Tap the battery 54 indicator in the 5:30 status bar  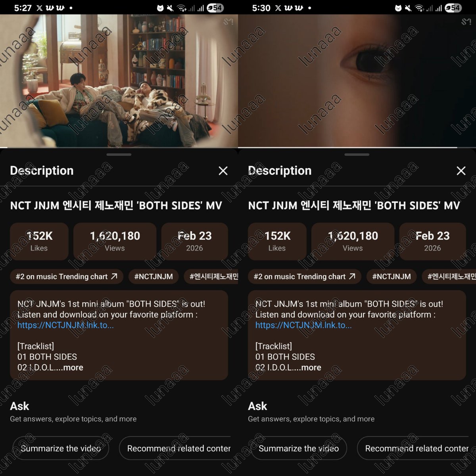click(453, 8)
